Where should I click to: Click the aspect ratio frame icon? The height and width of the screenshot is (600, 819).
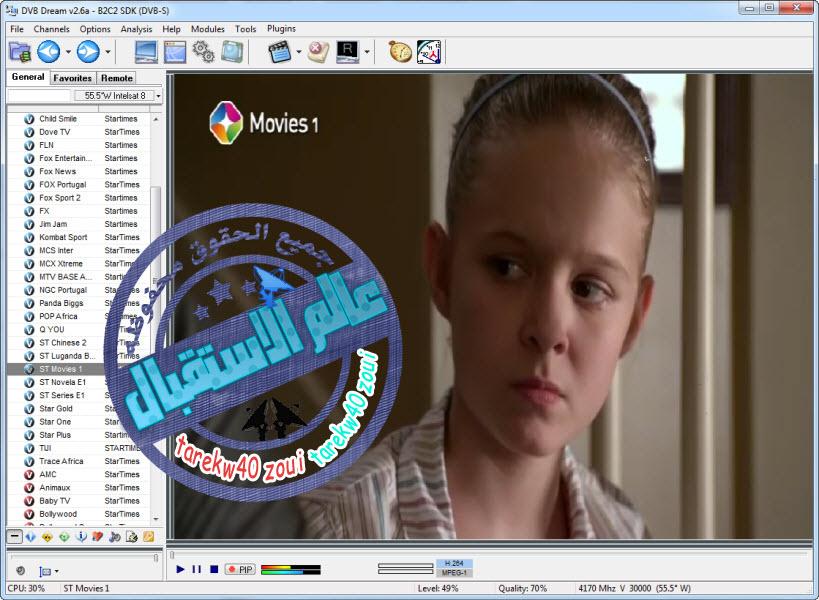tap(45, 571)
